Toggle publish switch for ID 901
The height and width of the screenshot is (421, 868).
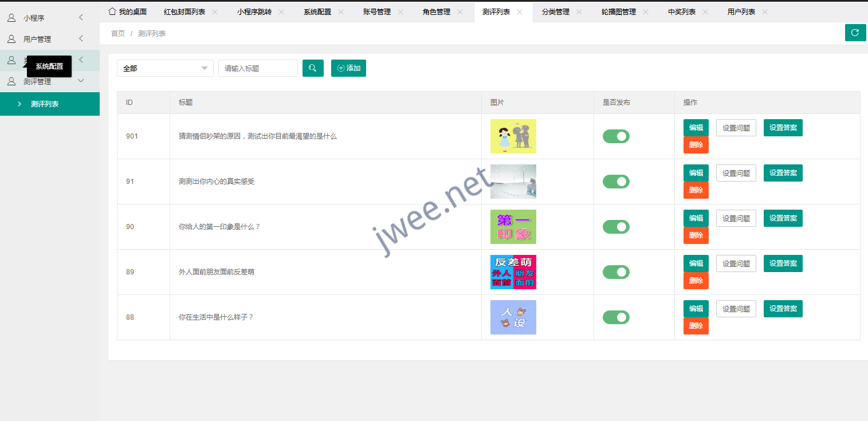[616, 136]
